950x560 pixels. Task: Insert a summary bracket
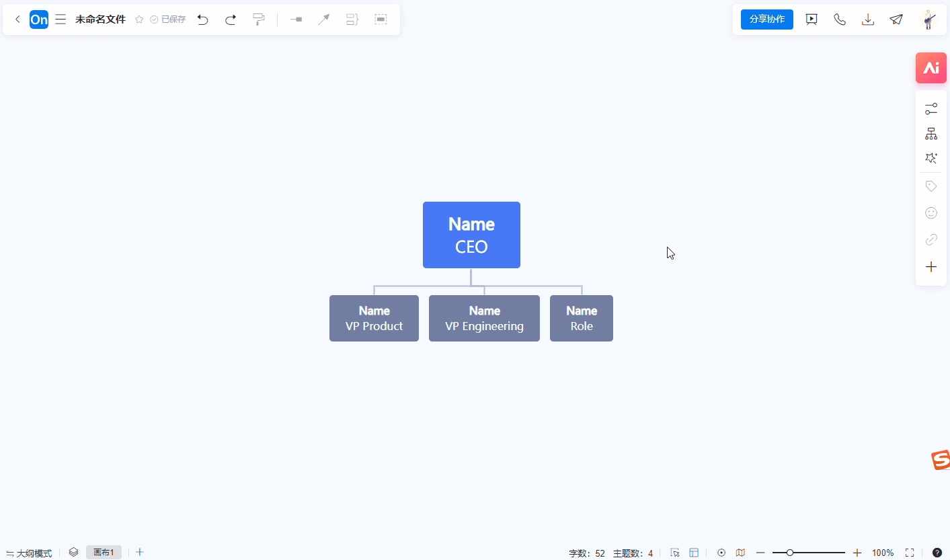tap(352, 19)
